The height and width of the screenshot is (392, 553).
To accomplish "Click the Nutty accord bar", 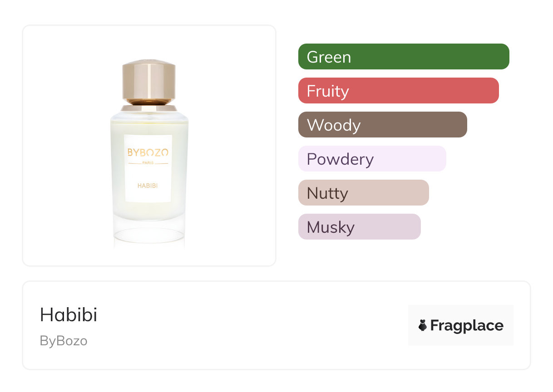I will tap(363, 193).
